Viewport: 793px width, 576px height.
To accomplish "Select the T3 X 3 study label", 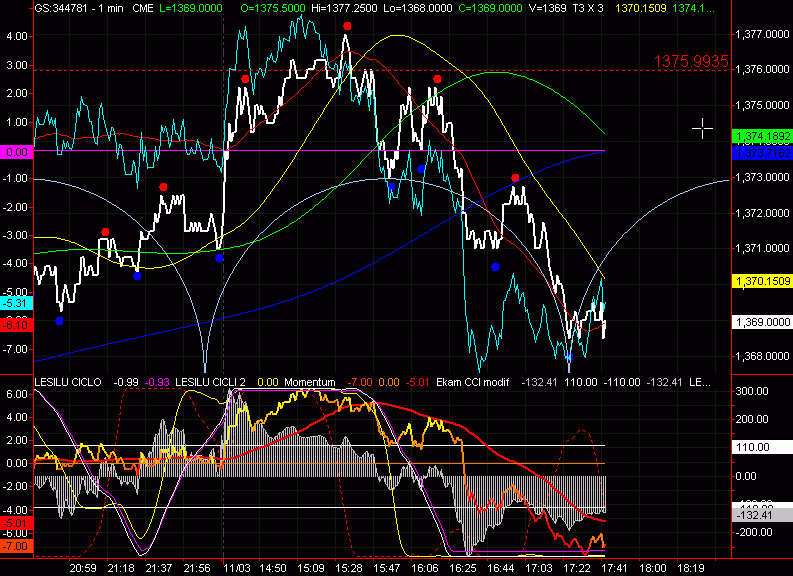I will pyautogui.click(x=588, y=8).
